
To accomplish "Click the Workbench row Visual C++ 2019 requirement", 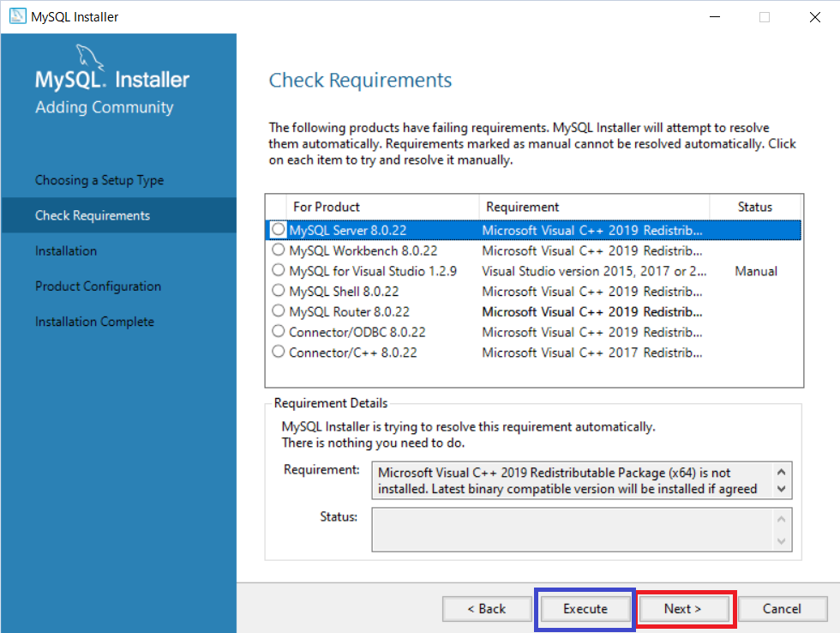I will click(x=592, y=250).
